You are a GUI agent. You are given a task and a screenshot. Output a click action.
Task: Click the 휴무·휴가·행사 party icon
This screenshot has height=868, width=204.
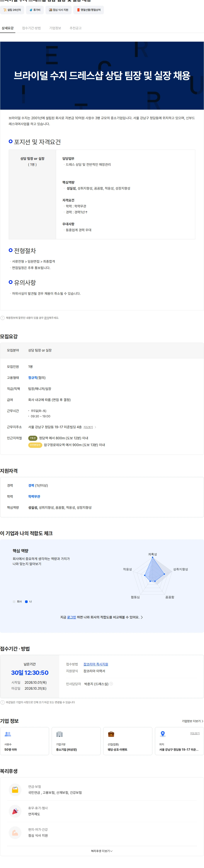[15, 811]
